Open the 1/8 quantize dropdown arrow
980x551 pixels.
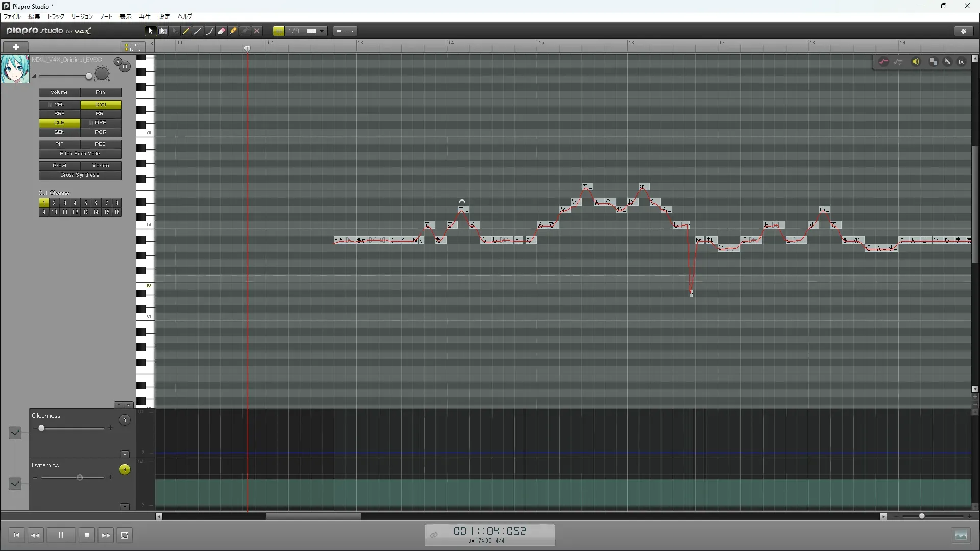coord(322,31)
